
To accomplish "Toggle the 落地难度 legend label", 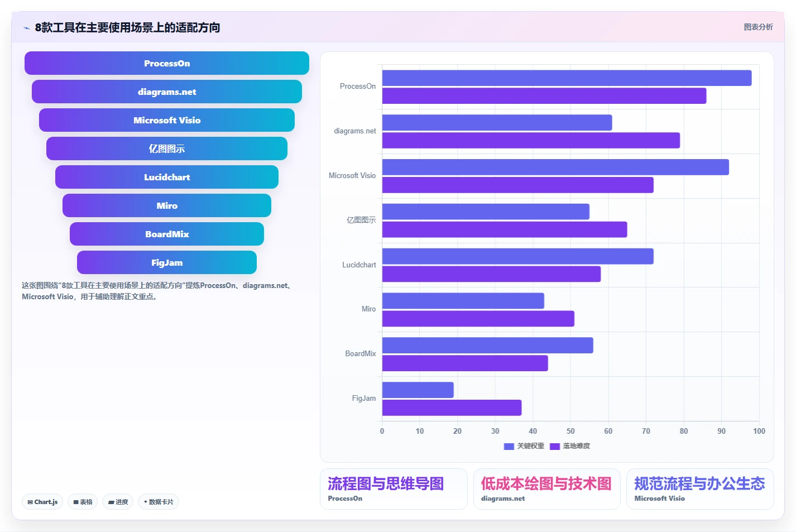I will (577, 446).
